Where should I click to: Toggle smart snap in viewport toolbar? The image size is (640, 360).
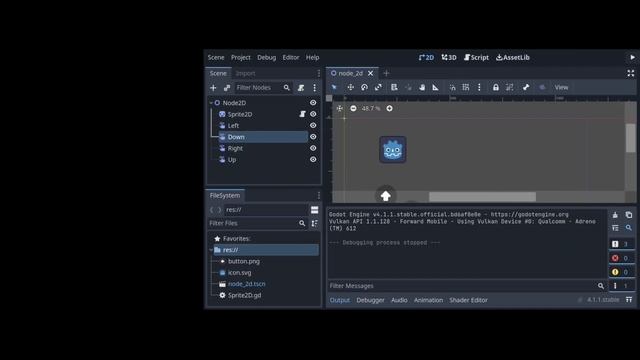point(452,87)
